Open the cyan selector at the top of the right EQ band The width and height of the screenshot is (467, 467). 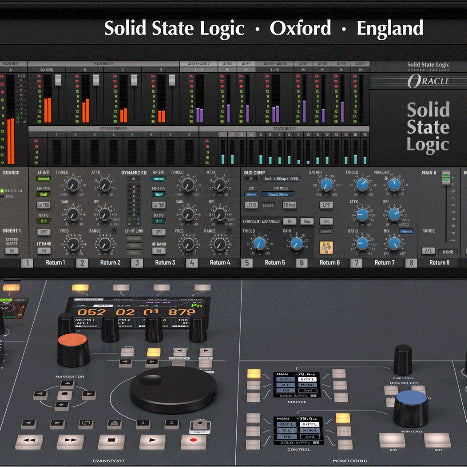(x=159, y=179)
